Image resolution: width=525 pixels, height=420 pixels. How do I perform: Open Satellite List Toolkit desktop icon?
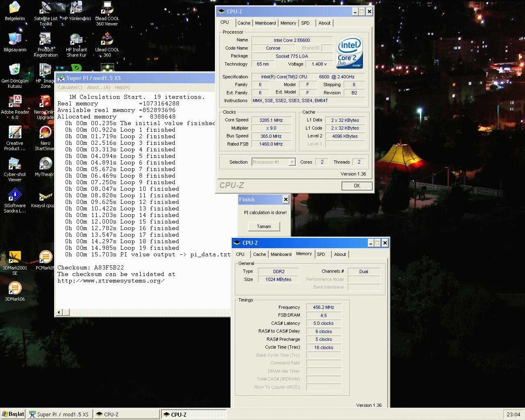pyautogui.click(x=46, y=13)
